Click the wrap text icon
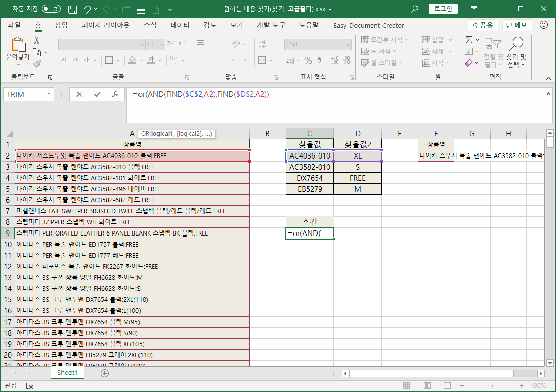This screenshot has width=556, height=392. (262, 44)
